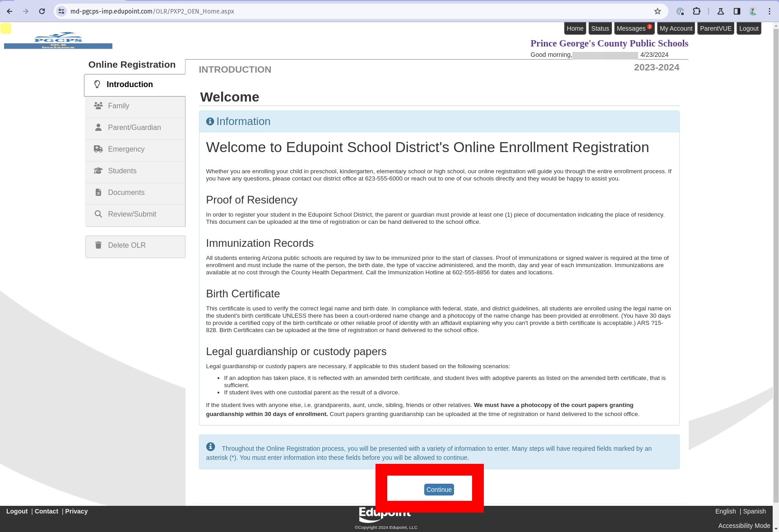779x532 pixels.
Task: Select the Family people icon
Action: pos(98,106)
